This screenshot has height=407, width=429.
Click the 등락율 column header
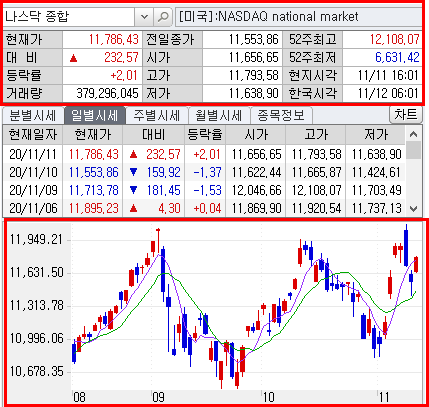click(205, 135)
